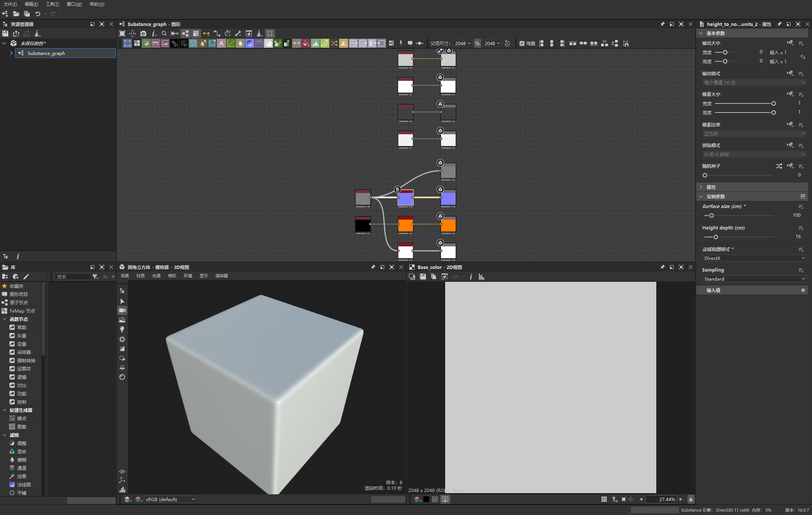The image size is (812, 515).
Task: Toggle the 堆叠 checkbox
Action: 522,43
